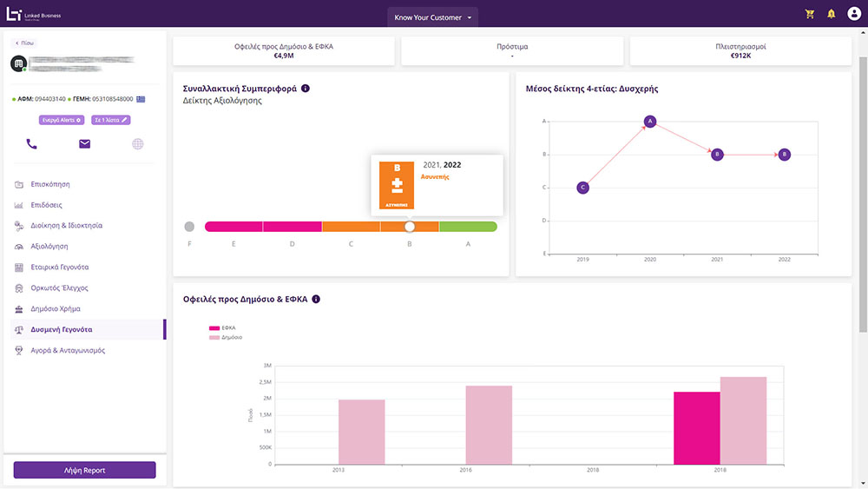Click the Λήψη Report button

point(85,470)
